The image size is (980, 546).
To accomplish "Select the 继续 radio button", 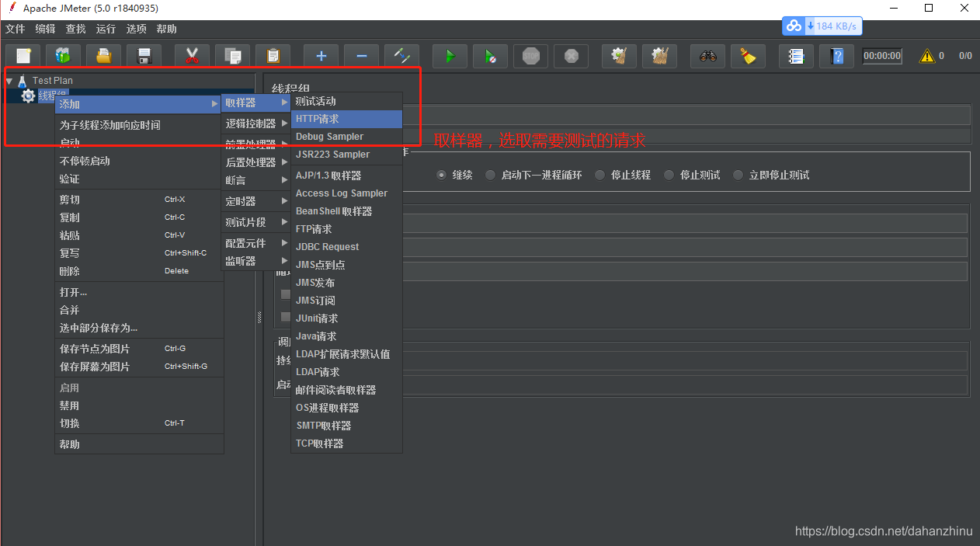I will pyautogui.click(x=441, y=175).
